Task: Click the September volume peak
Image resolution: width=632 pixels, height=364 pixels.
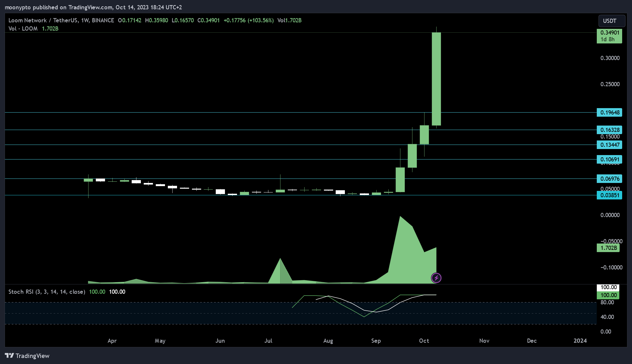Action: pyautogui.click(x=400, y=217)
